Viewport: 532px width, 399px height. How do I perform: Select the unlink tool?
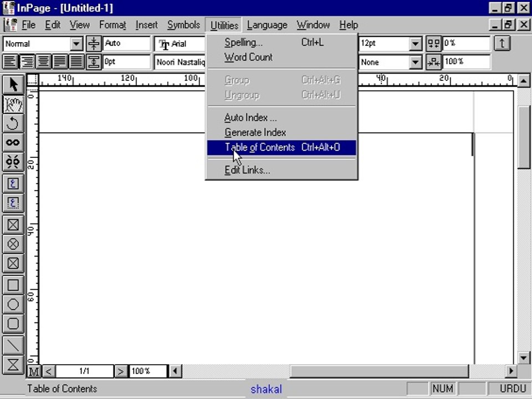pyautogui.click(x=13, y=161)
